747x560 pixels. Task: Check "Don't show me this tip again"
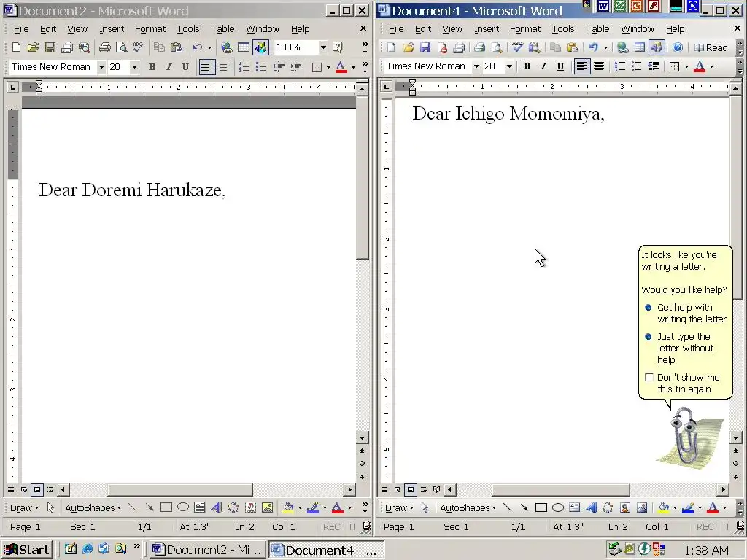tap(649, 377)
